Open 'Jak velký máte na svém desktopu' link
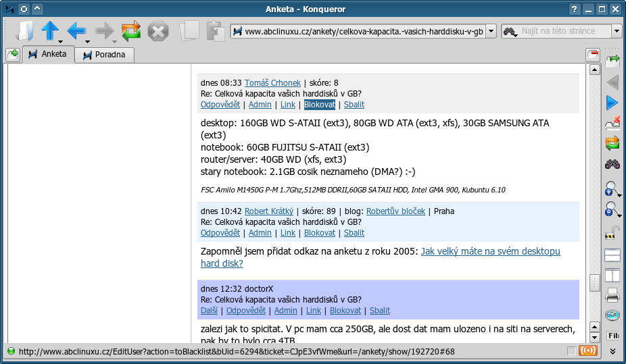626x364 pixels. pyautogui.click(x=491, y=252)
